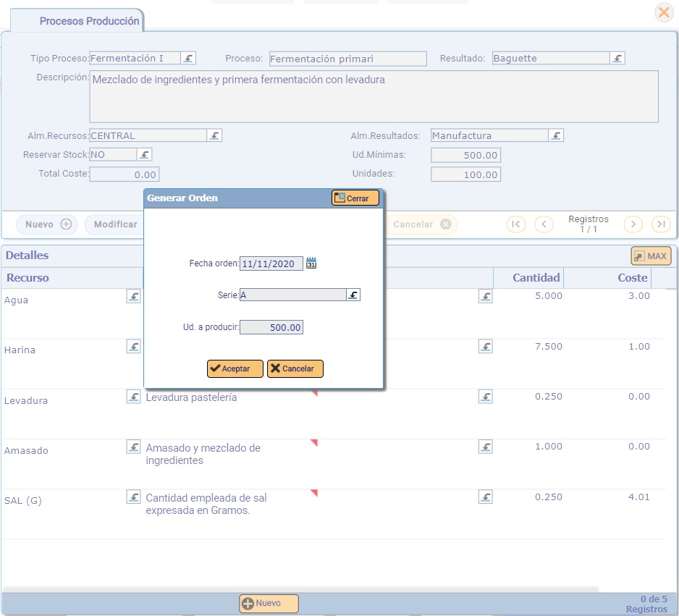679x616 pixels.
Task: Open Tipo Proceso lookup icon
Action: 188,58
